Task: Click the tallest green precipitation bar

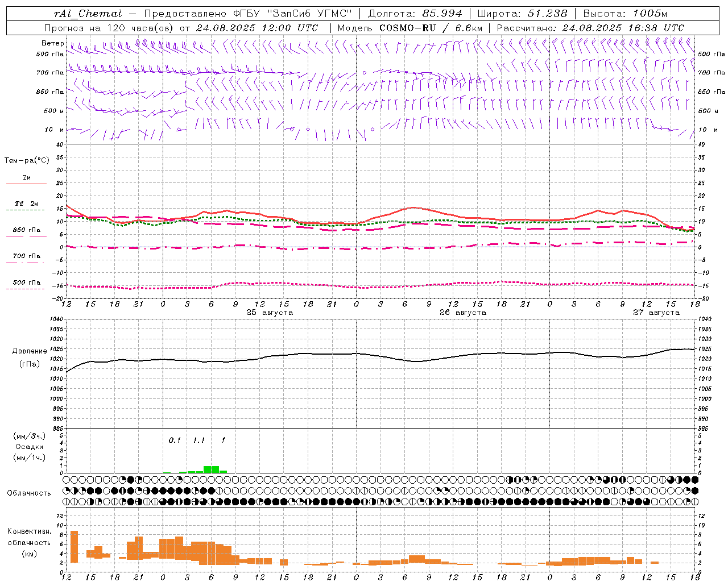Action: pyautogui.click(x=211, y=469)
